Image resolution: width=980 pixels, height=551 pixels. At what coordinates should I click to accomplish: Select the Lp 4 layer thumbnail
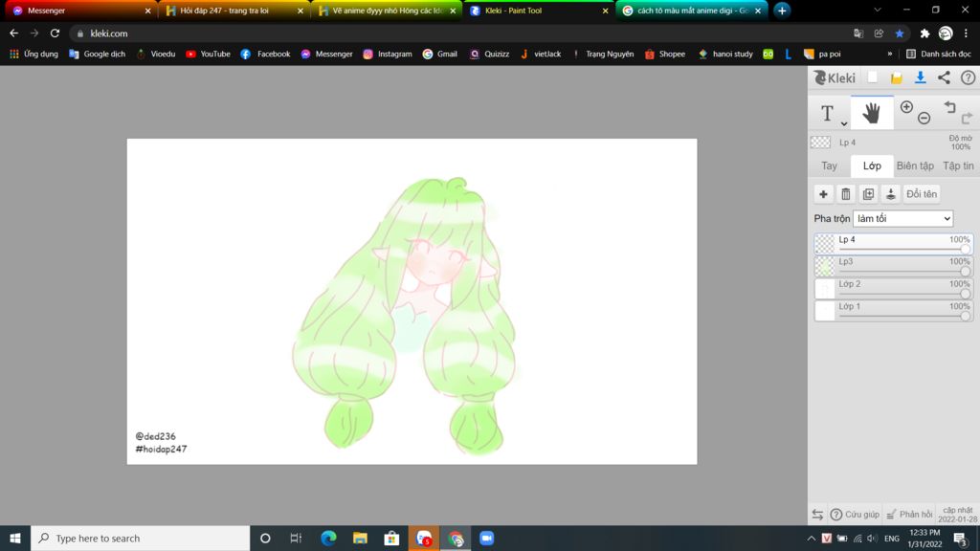[825, 244]
